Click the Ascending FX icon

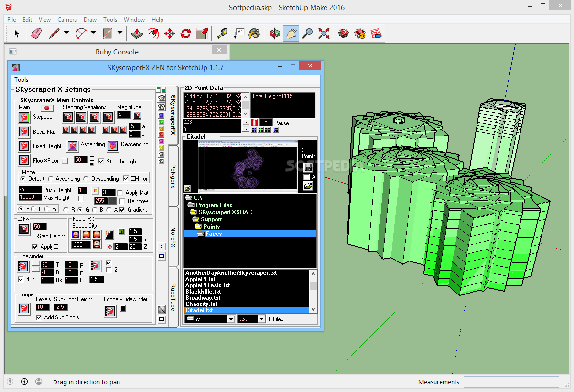72,145
